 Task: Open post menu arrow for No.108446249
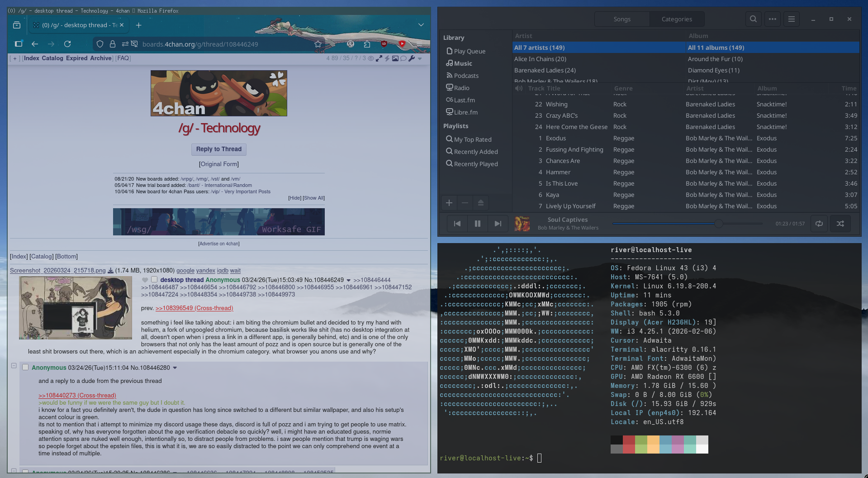[x=349, y=280]
